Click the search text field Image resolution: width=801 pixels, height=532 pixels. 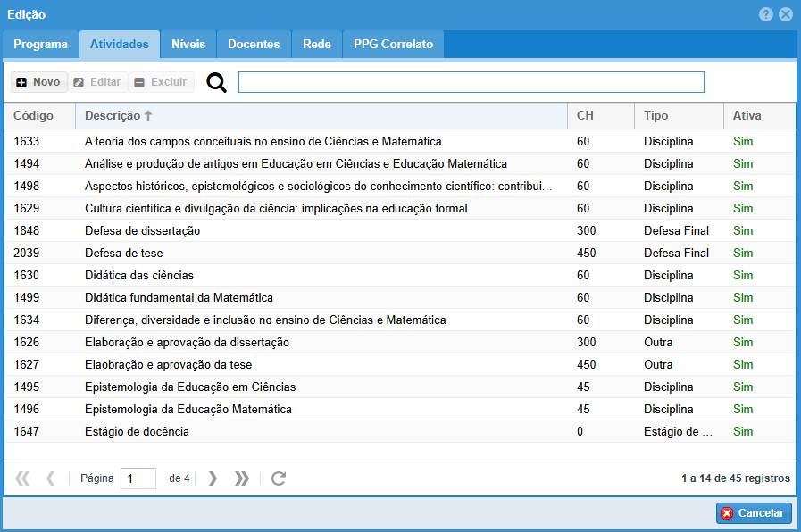pyautogui.click(x=471, y=83)
